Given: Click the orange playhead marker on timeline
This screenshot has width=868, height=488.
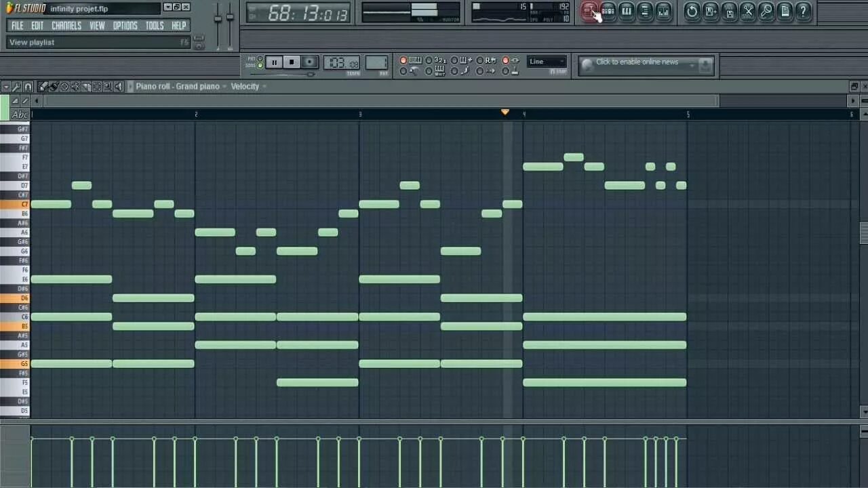Looking at the screenshot, I should click(505, 112).
